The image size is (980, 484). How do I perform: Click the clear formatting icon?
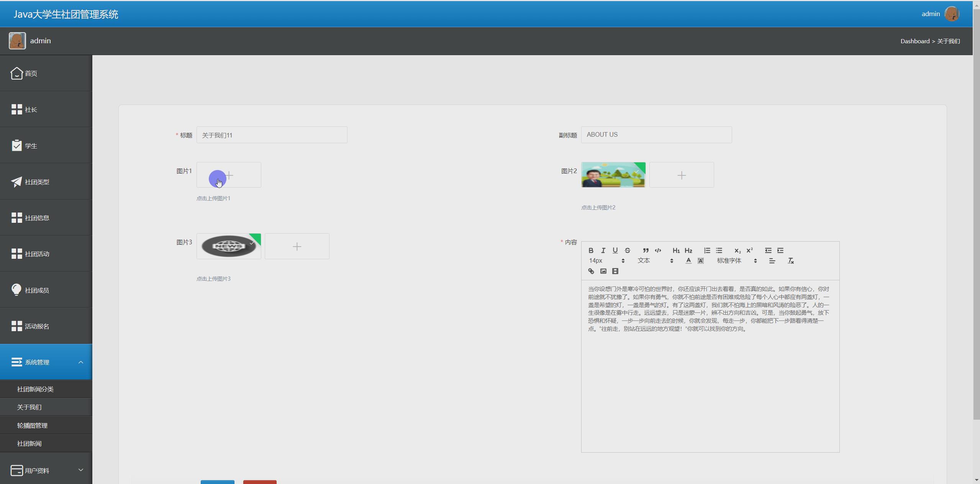coord(790,261)
